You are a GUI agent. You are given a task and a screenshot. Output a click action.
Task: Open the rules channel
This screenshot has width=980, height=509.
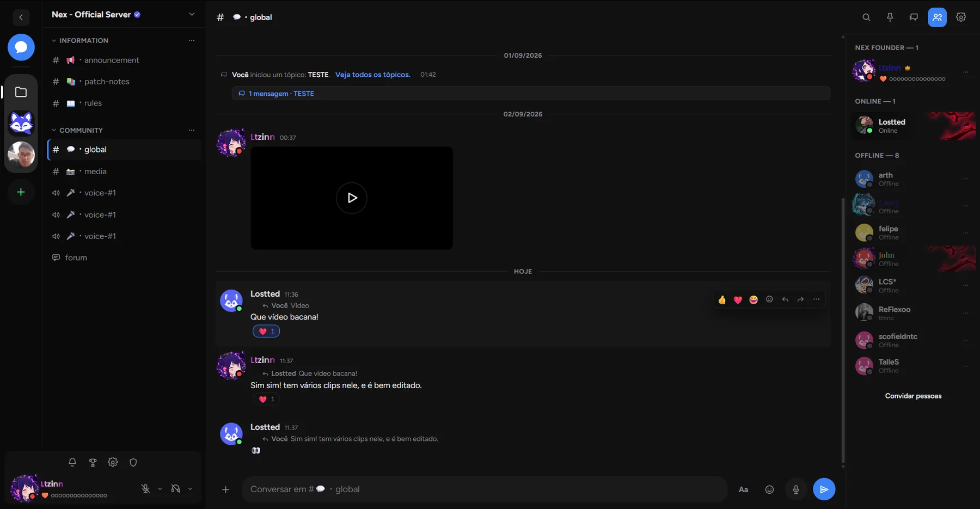[x=124, y=103]
